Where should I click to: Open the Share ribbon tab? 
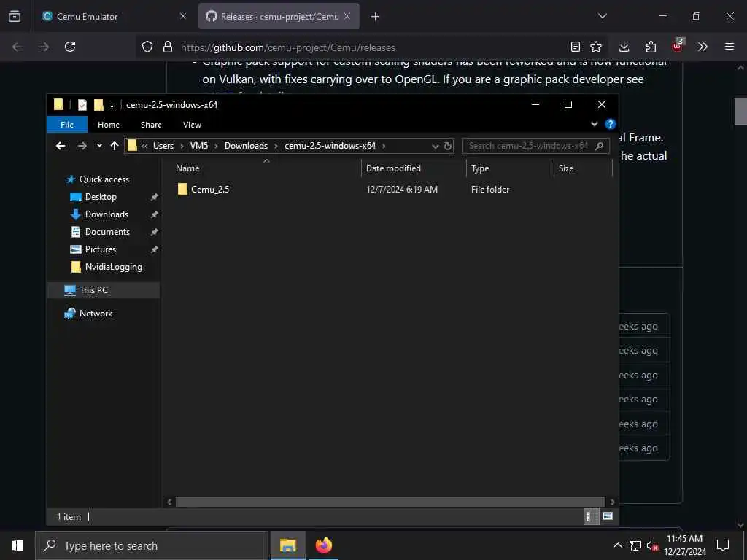[151, 125]
